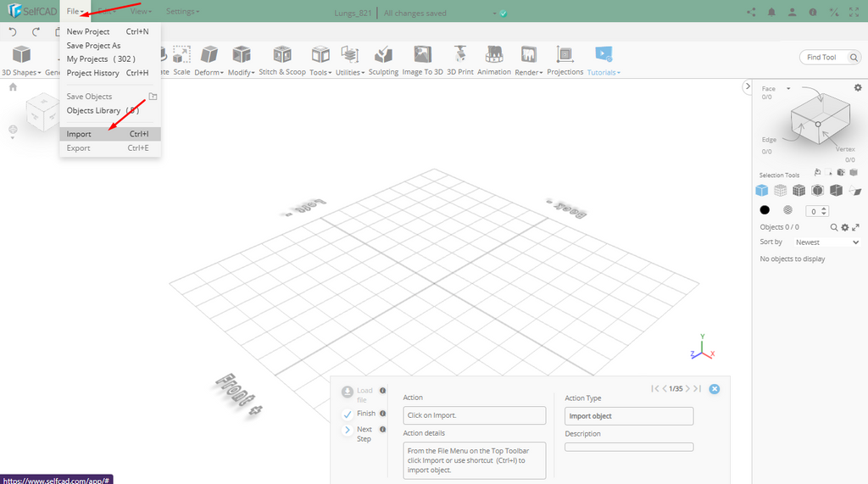868x484 pixels.
Task: Jump to last tutorial step
Action: tap(697, 389)
